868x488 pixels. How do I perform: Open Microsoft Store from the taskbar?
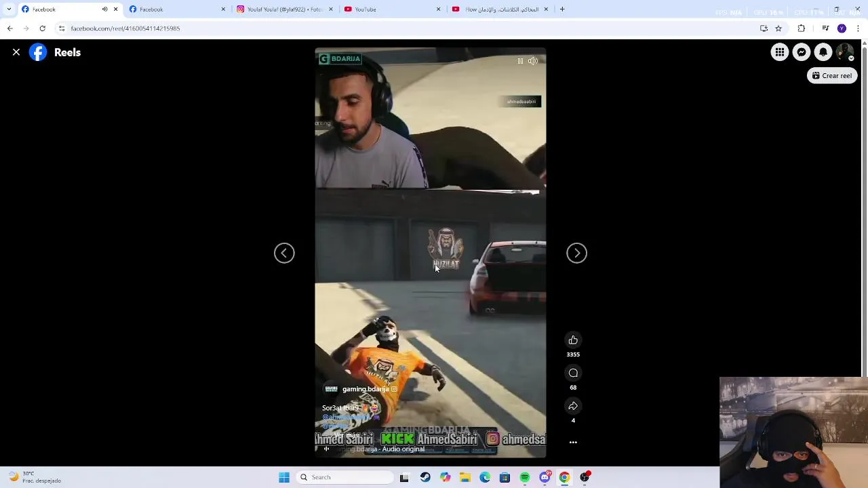pos(505,477)
